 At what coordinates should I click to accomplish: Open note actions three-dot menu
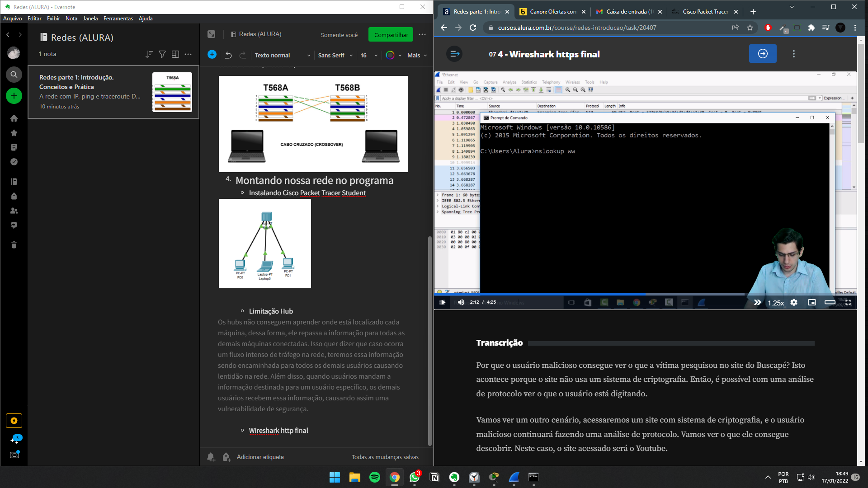(x=422, y=34)
